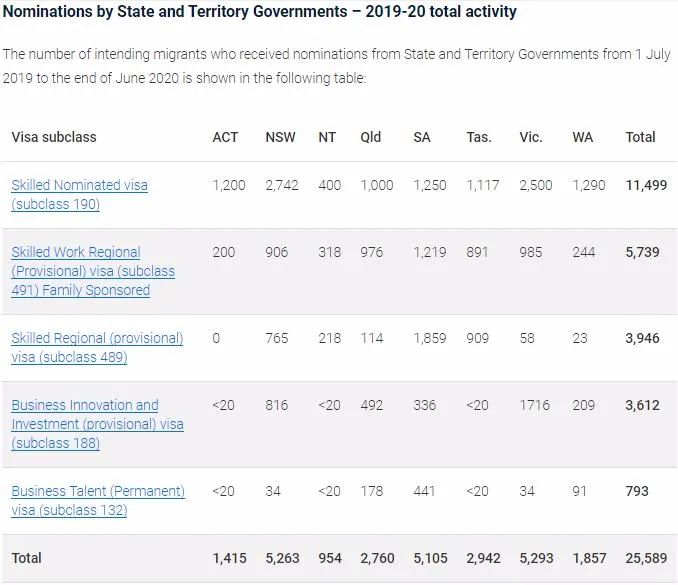678x585 pixels.
Task: Click the Total row label at bottom
Action: click(x=26, y=558)
